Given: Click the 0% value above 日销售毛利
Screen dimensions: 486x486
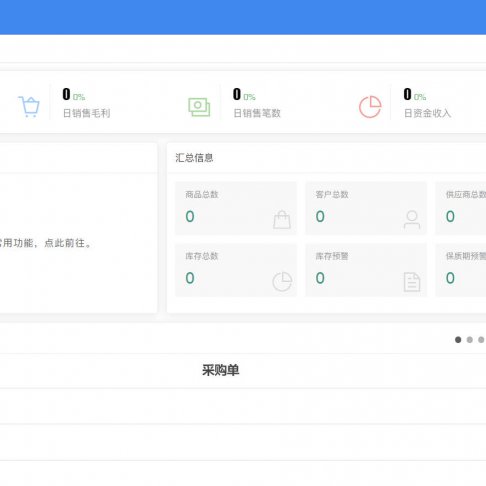Looking at the screenshot, I should [79, 97].
